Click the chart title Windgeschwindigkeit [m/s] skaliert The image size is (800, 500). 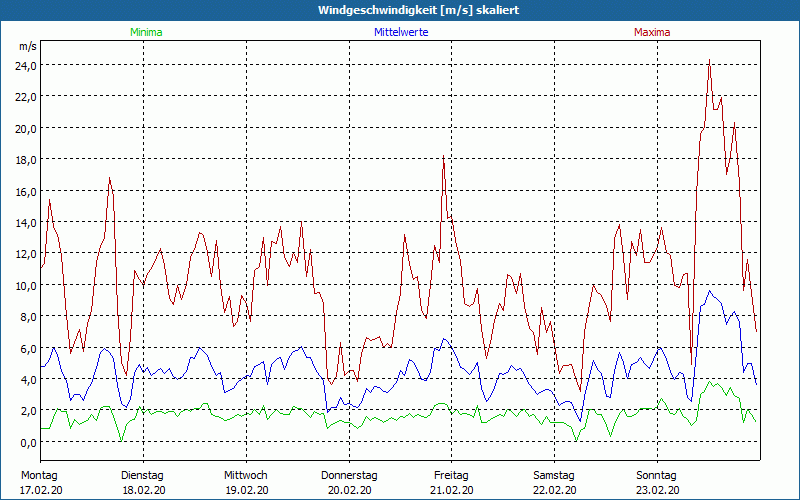pyautogui.click(x=400, y=10)
